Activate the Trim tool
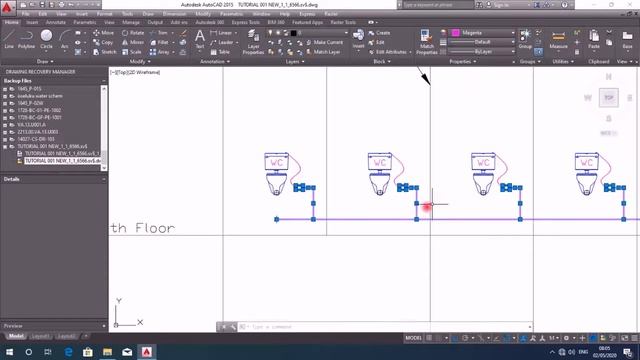The image size is (640, 360). click(x=159, y=33)
